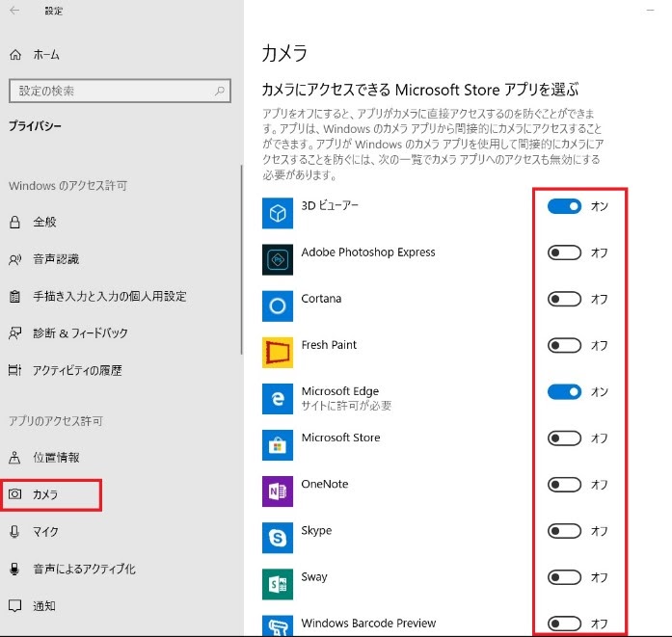Click the Windows Barcode Preview label
Viewport: 672px width, 637px height.
pos(368,623)
